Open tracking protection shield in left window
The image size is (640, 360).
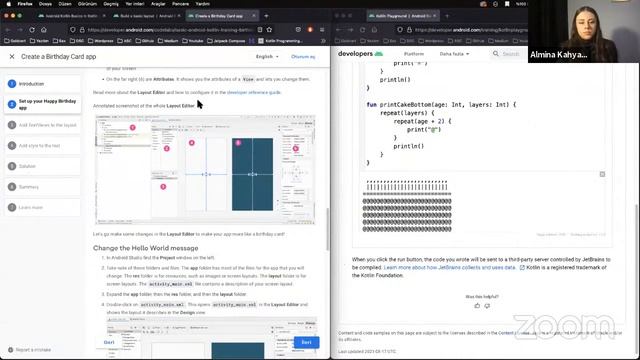tap(73, 30)
